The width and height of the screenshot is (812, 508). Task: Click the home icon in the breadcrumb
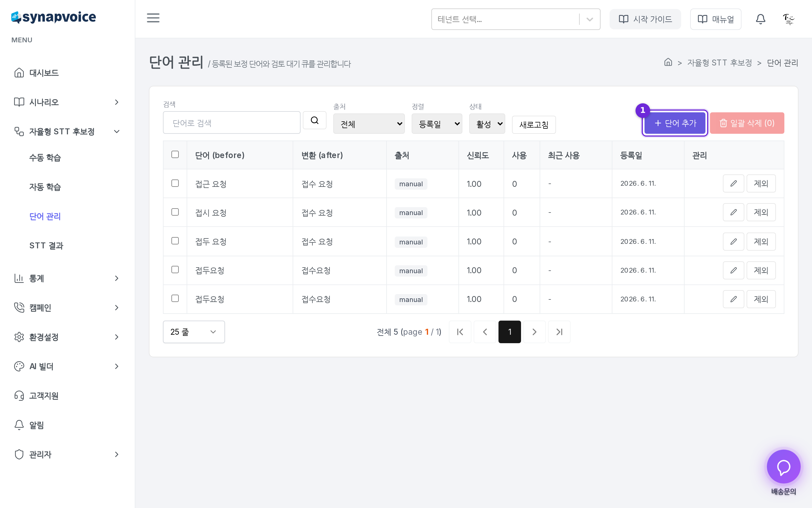point(668,62)
